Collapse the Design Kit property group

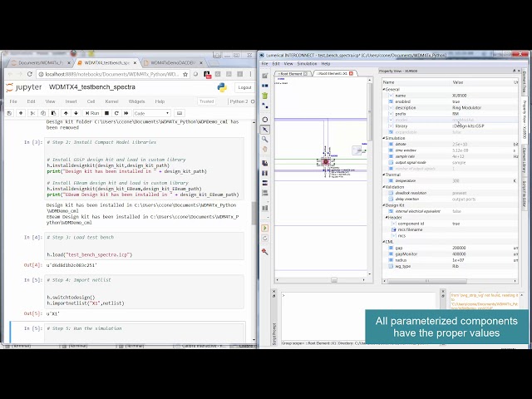(384, 205)
